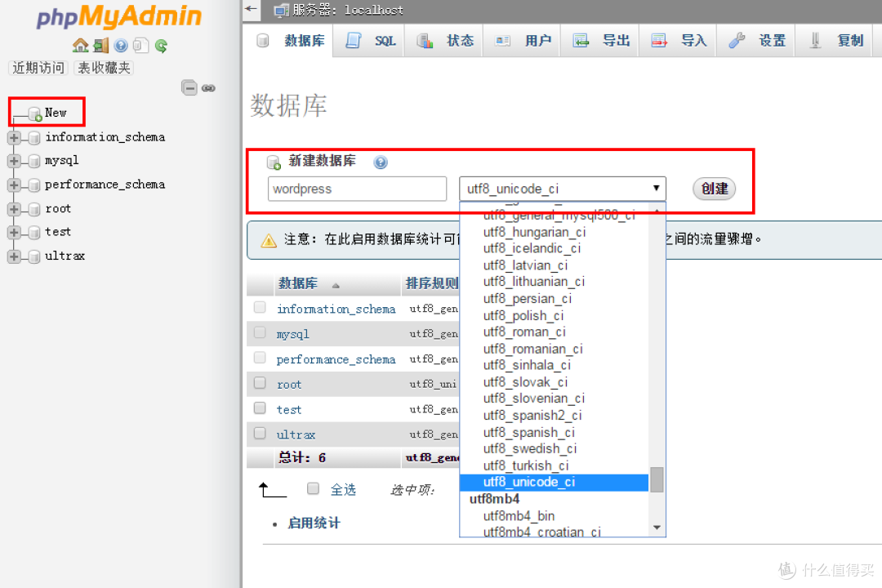
Task: Click the sort arrow in 数据库 column header
Action: pos(336,285)
